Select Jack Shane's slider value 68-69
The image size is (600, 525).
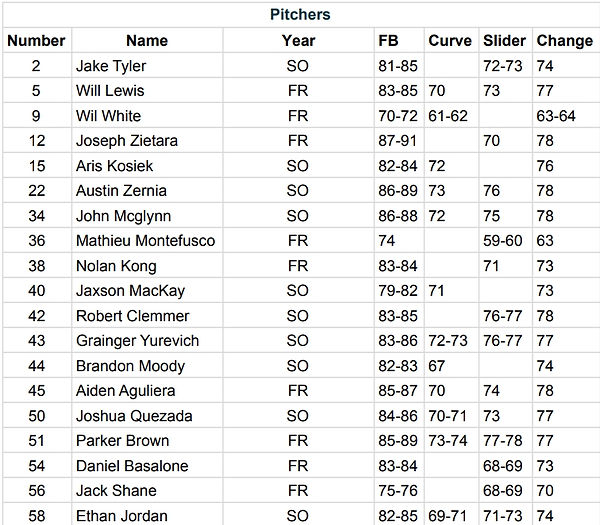[x=501, y=491]
